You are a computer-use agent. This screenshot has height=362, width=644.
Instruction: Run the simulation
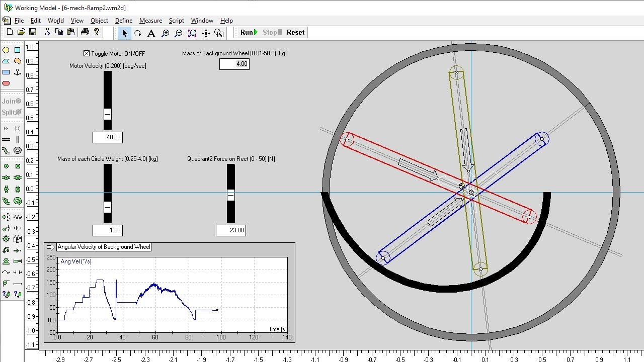tap(249, 32)
